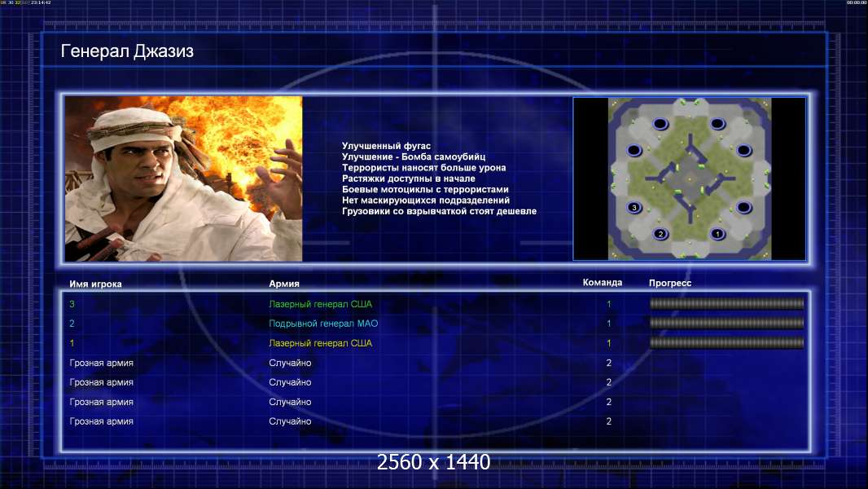
Task: Click loading progress bar of player 2
Action: pos(726,323)
